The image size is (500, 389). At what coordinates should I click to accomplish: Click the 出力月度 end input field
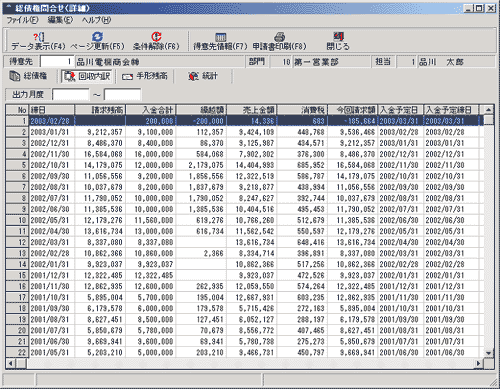(122, 94)
